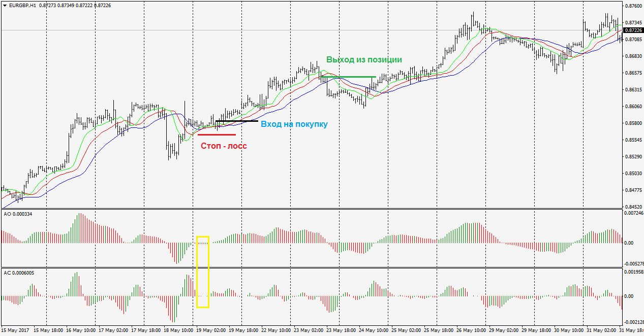
Task: Click the 0.86060 price axis value
Action: [633, 107]
